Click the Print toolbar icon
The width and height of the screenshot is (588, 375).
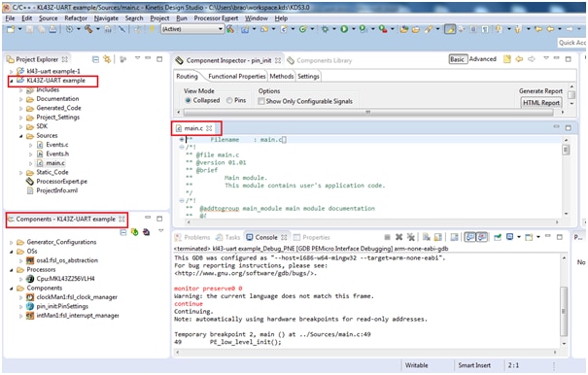pos(52,29)
